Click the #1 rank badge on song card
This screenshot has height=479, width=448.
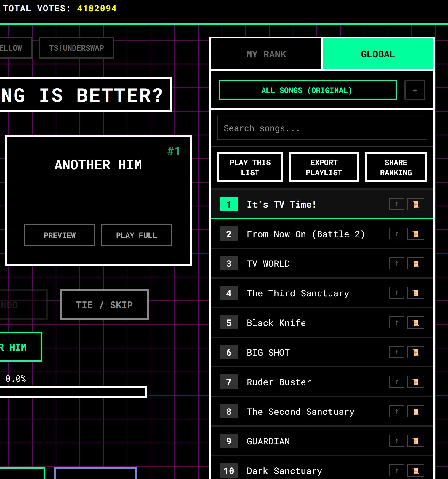click(x=174, y=151)
